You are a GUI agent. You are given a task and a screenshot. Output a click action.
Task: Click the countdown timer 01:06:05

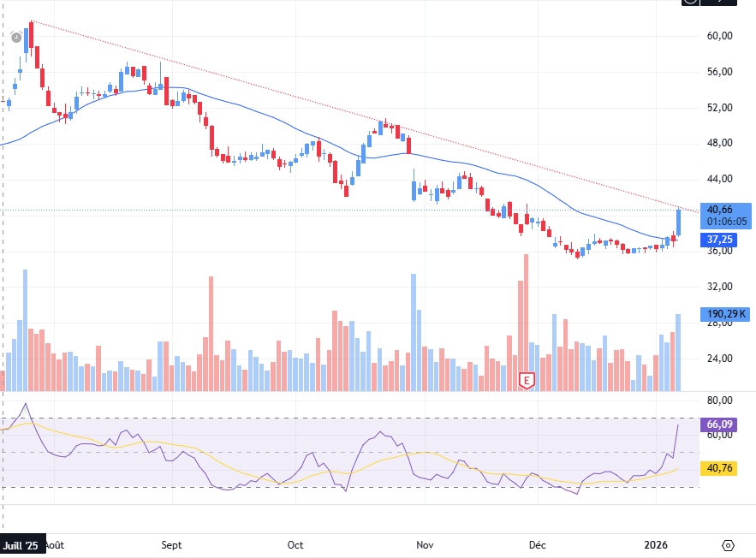[727, 222]
